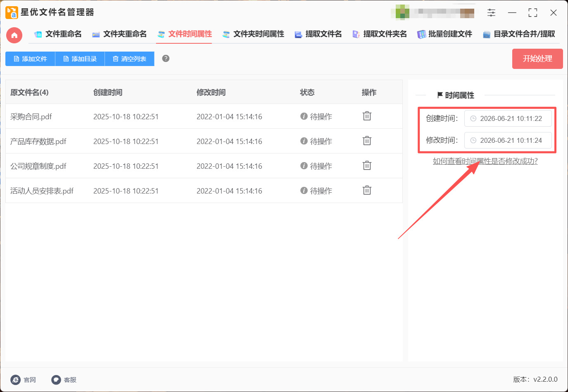Viewport: 568px width, 392px height.
Task: Click the 修改时间 column header
Action: 211,92
